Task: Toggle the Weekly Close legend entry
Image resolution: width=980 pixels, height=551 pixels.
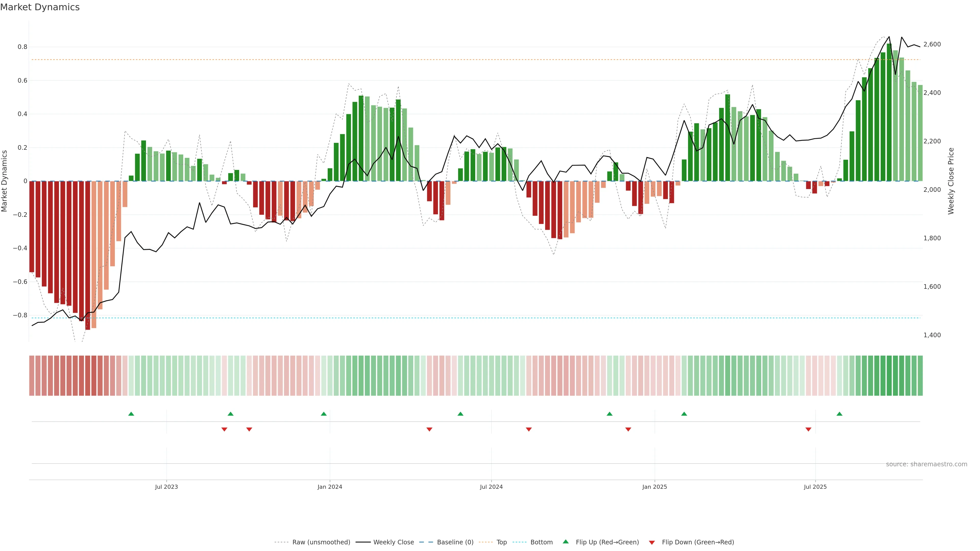Action: [393, 542]
